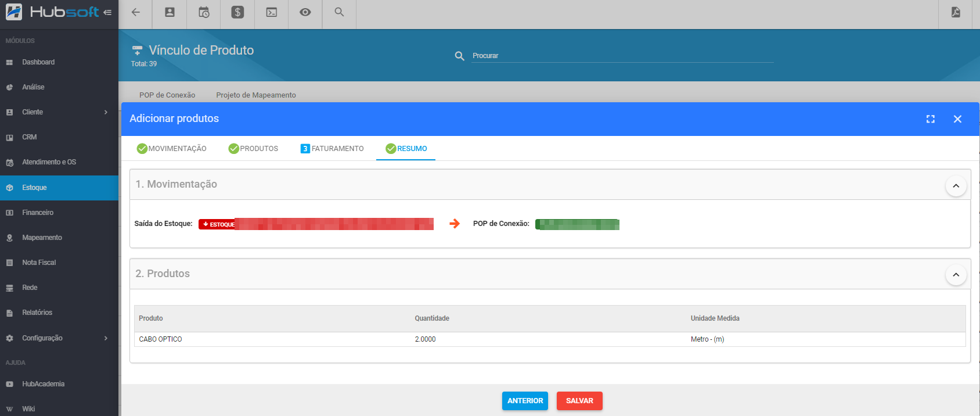Screen dimensions: 980x416
Task: Open HubAcademia help link
Action: (x=44, y=384)
